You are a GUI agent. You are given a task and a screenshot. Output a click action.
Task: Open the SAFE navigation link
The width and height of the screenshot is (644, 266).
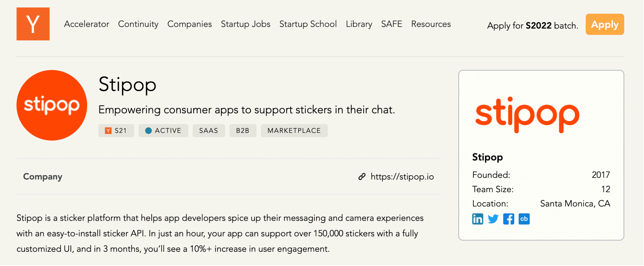[x=391, y=24]
